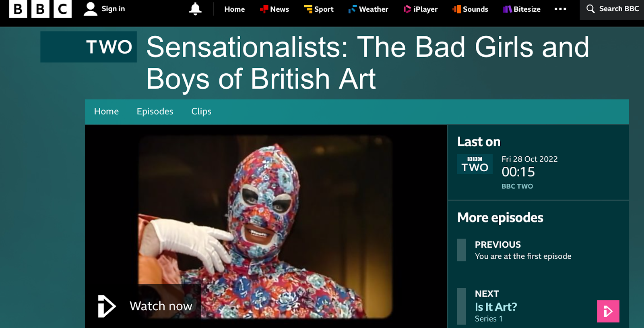Expand the three-dot more menu
644x328 pixels.
(x=560, y=9)
